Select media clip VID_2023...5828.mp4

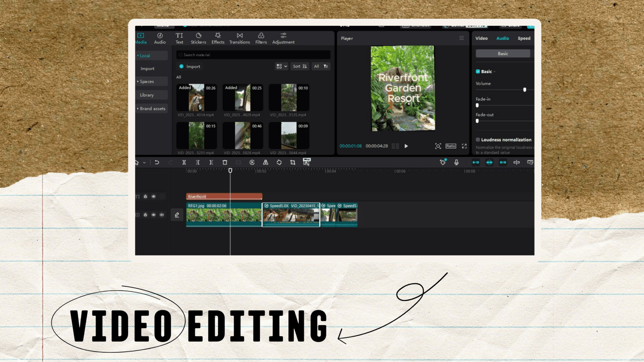[243, 136]
